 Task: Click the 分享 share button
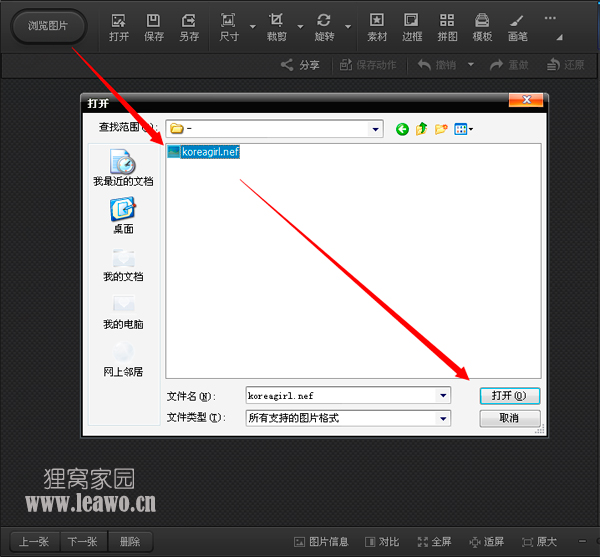[300, 65]
